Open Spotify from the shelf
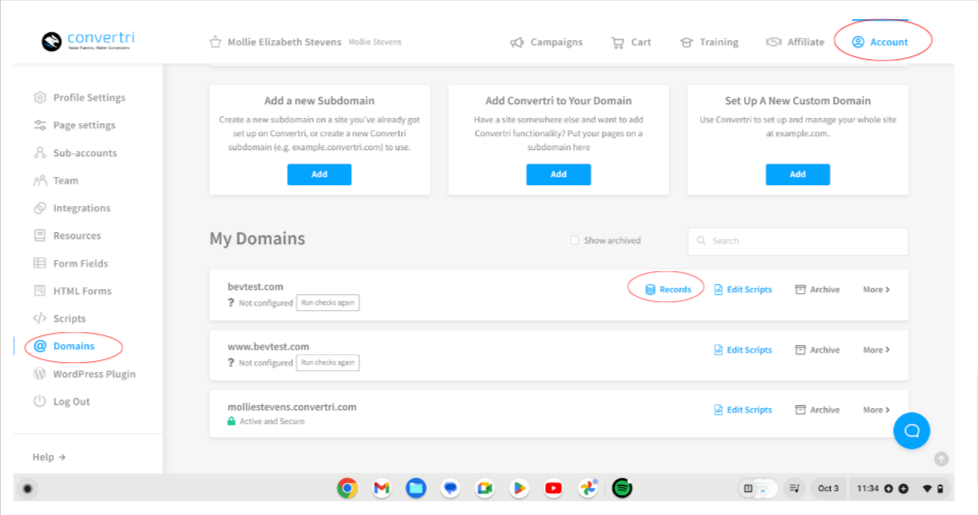This screenshot has height=515, width=978. click(622, 488)
